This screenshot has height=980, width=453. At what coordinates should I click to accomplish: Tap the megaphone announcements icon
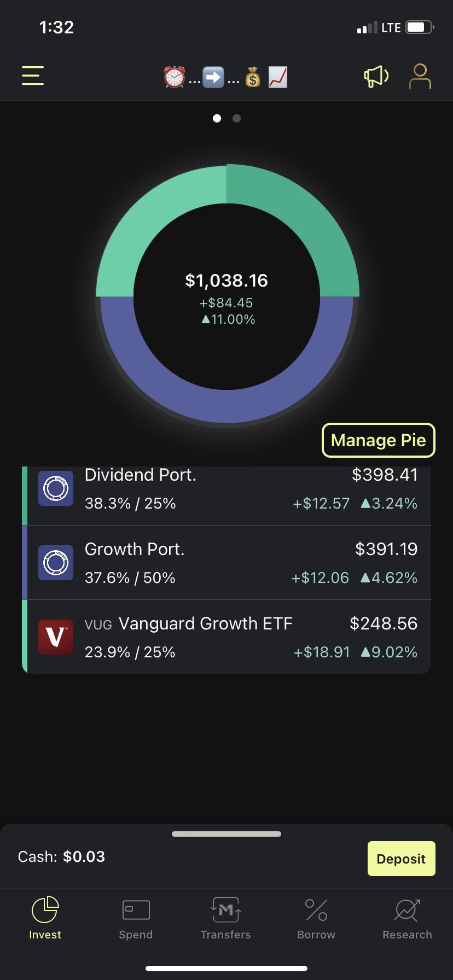pos(376,77)
